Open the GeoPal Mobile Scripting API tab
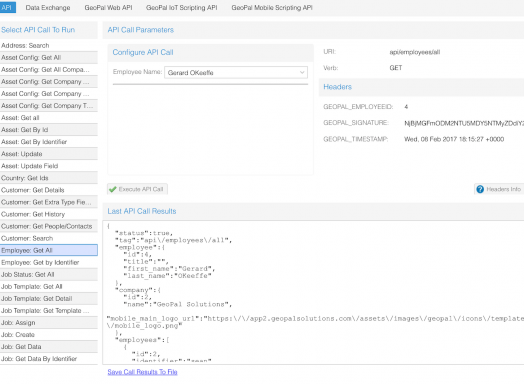Viewport: 524px width, 384px height. tap(272, 7)
